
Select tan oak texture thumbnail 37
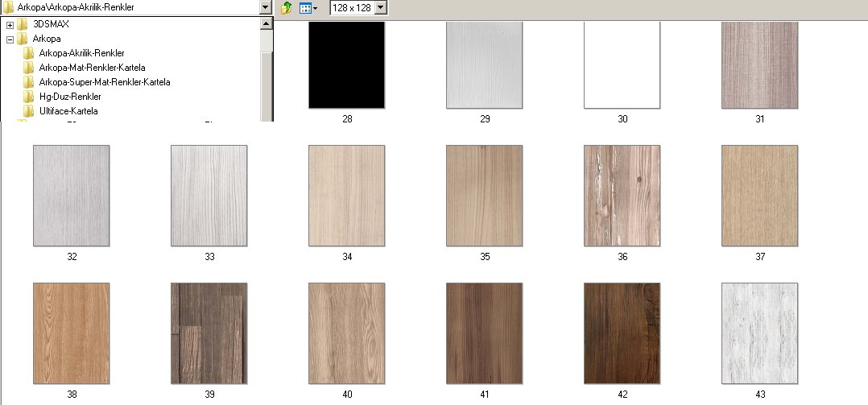(759, 196)
